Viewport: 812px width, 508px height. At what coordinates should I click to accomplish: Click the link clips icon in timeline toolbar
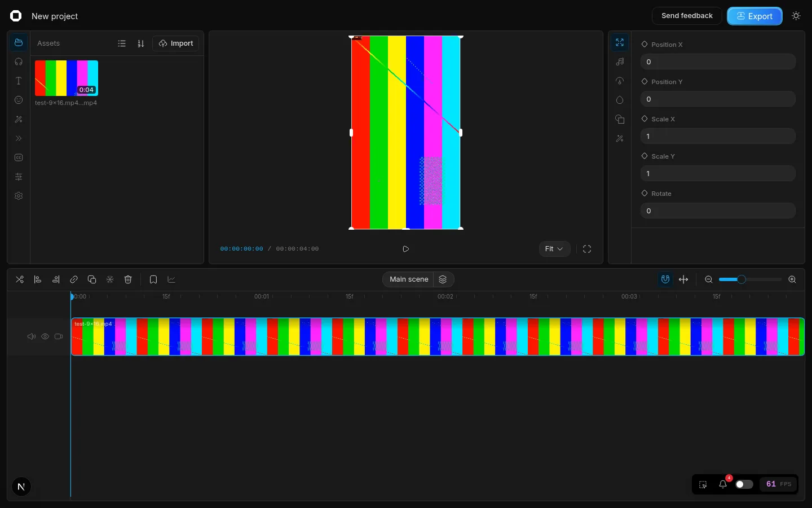click(x=74, y=279)
